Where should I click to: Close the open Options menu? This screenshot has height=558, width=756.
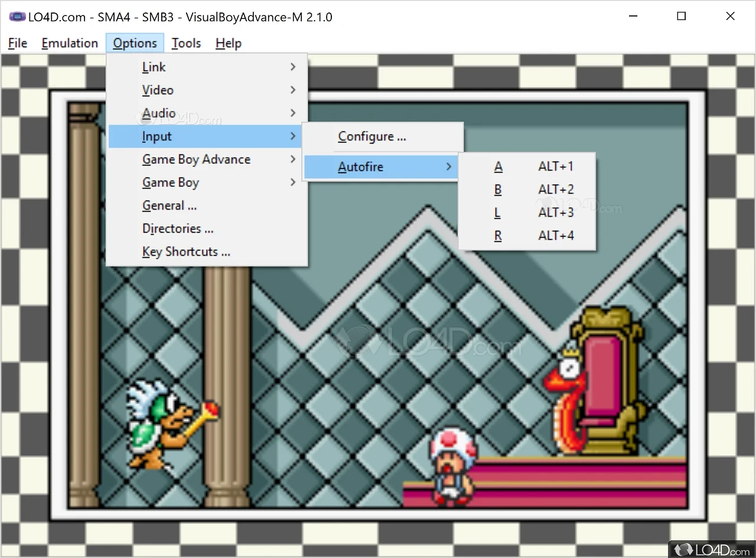(135, 43)
